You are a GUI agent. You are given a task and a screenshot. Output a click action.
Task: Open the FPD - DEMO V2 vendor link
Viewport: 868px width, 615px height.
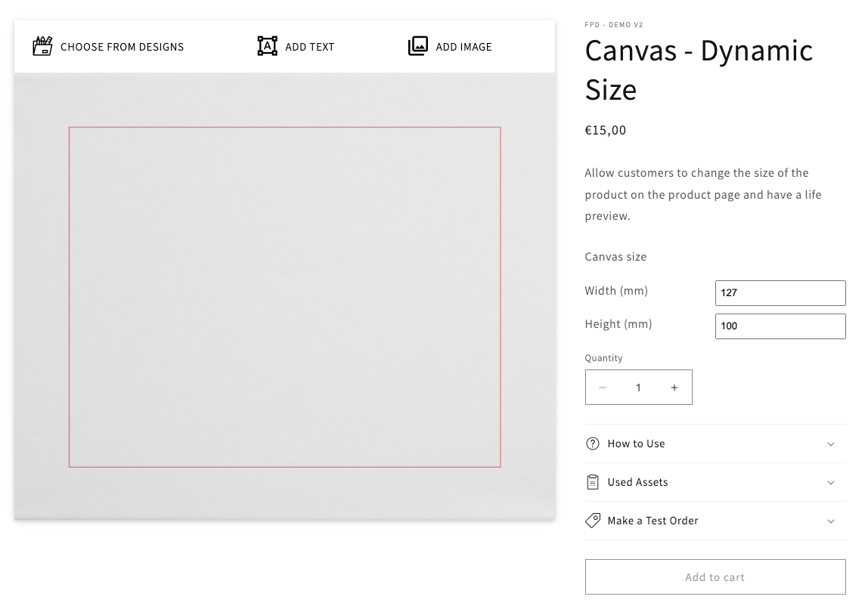614,24
